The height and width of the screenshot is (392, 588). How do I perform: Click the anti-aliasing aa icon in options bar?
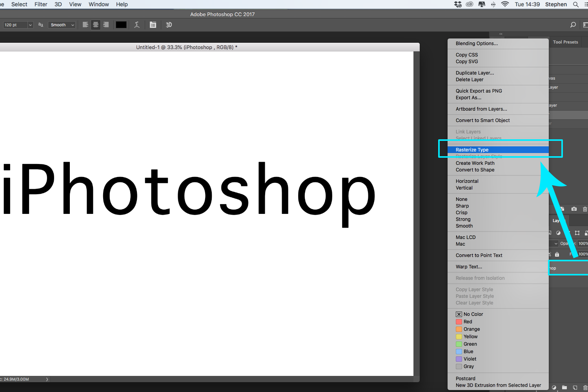pyautogui.click(x=41, y=25)
